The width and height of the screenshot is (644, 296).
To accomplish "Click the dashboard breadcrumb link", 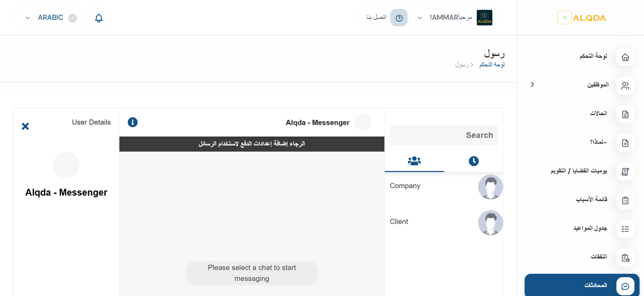I will (492, 64).
